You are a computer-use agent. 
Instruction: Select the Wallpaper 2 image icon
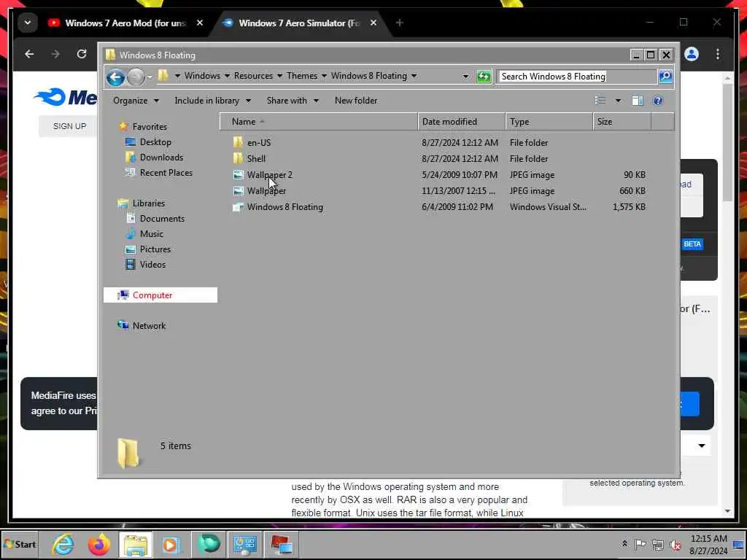pyautogui.click(x=239, y=175)
